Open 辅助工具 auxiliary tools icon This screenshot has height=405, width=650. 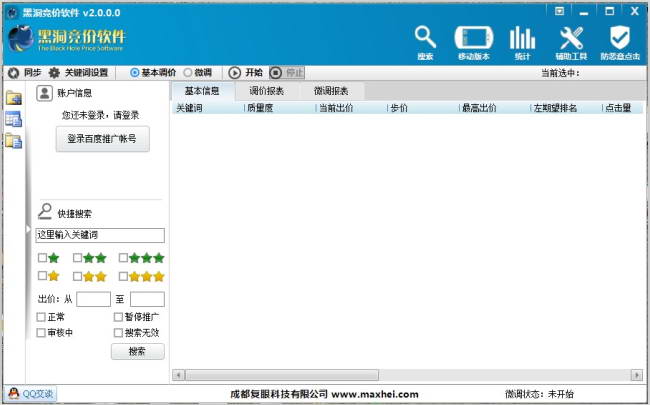(x=570, y=39)
